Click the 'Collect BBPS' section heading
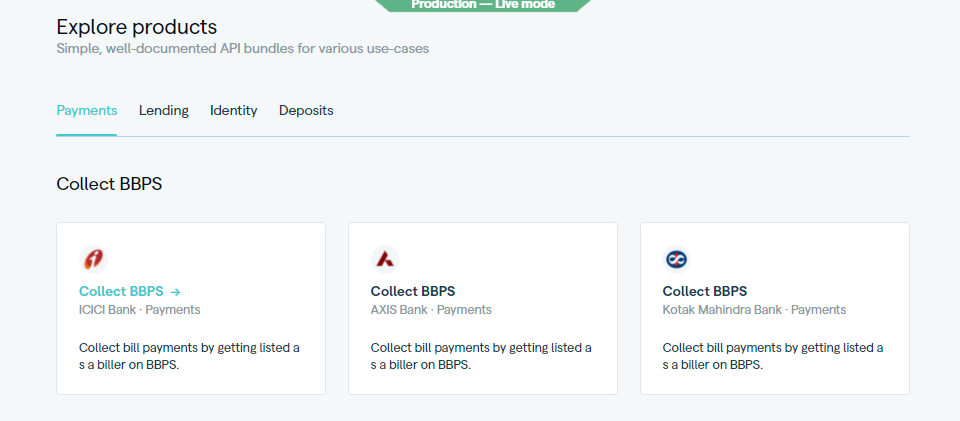 pyautogui.click(x=109, y=184)
